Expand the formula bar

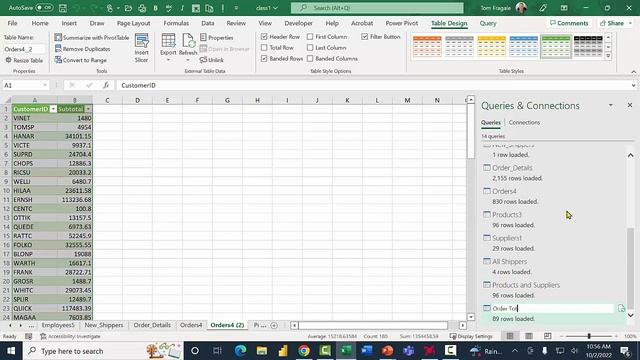(633, 85)
